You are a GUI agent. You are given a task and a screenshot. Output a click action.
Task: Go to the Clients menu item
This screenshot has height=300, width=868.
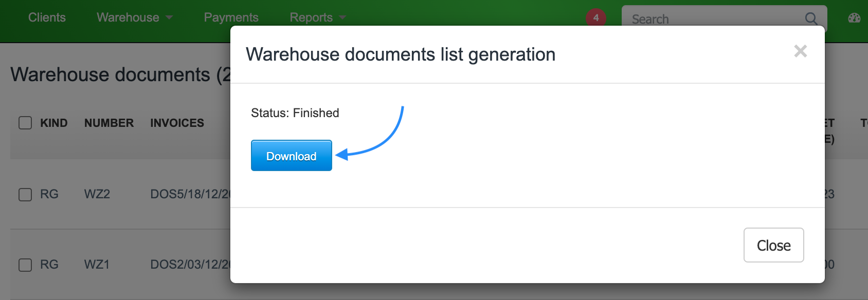(47, 17)
